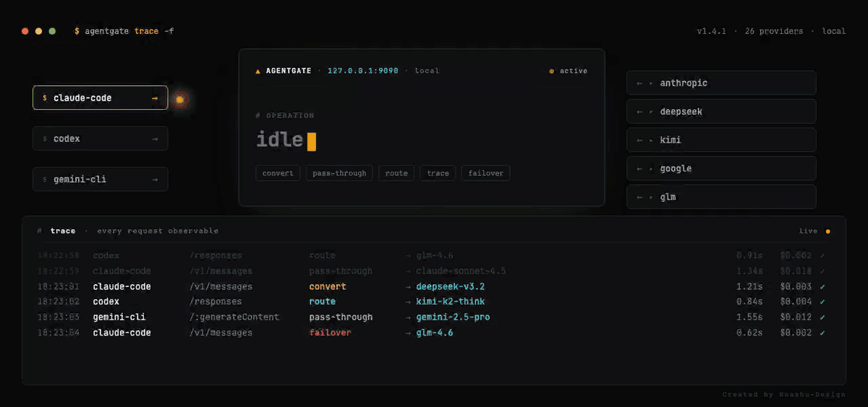Click the arrow icon on codex card
868x407 pixels.
tap(155, 139)
